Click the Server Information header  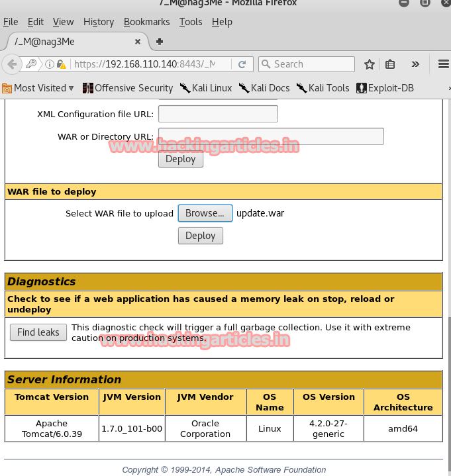pos(224,379)
